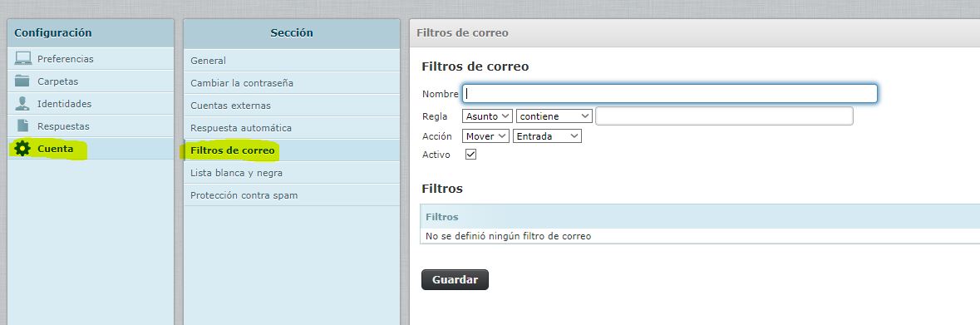Click the Respuestas document icon
Screen dimensions: 980x325
(22, 126)
